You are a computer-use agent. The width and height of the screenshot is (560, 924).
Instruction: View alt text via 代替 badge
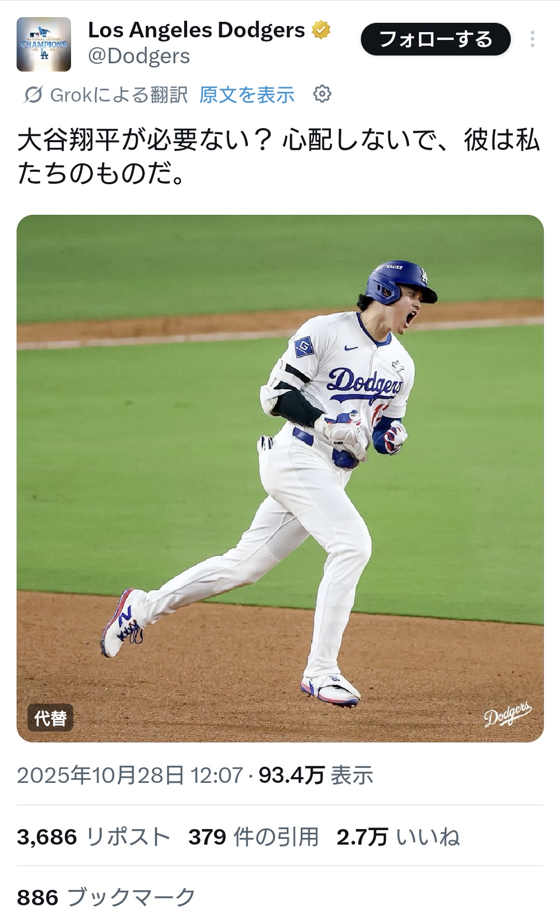coord(50,718)
